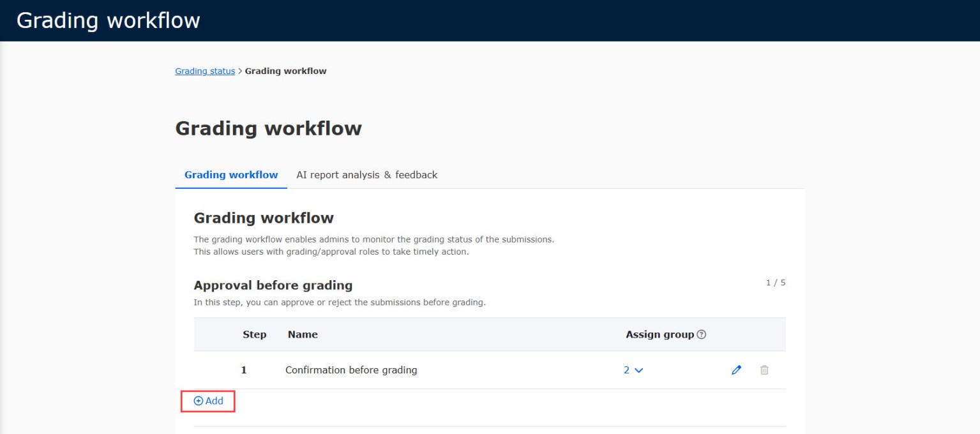Click the Assign group column header
Image resolution: width=980 pixels, height=434 pixels.
pyautogui.click(x=660, y=334)
